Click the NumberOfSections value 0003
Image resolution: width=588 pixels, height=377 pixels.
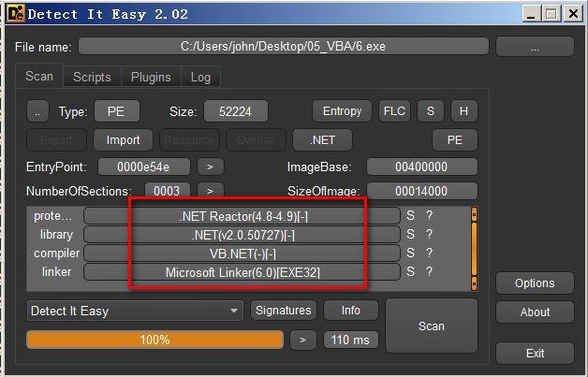point(168,191)
